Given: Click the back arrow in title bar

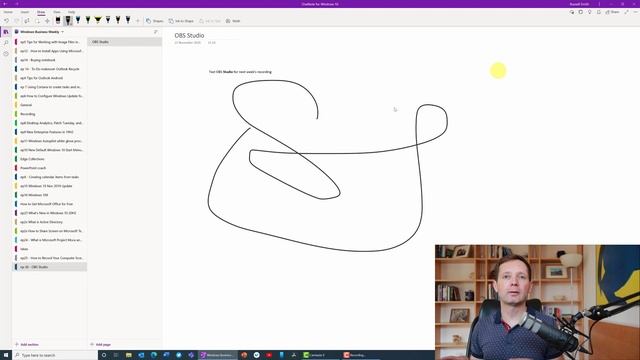Looking at the screenshot, I should [5, 4].
